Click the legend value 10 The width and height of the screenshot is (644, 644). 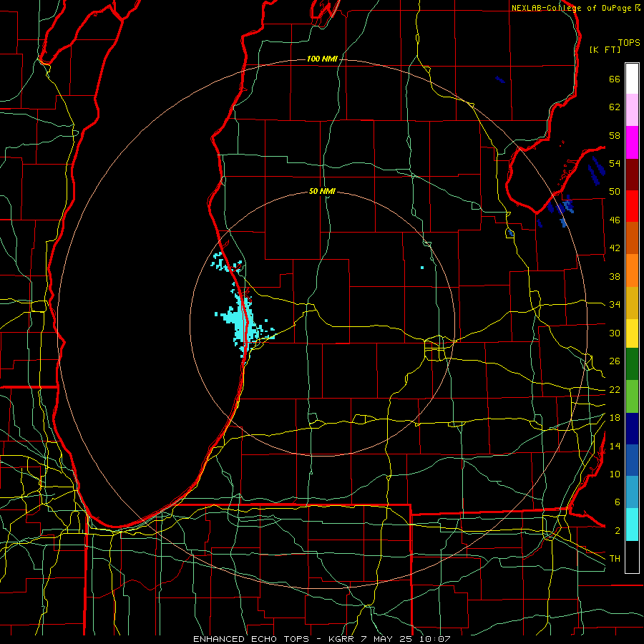(x=615, y=474)
